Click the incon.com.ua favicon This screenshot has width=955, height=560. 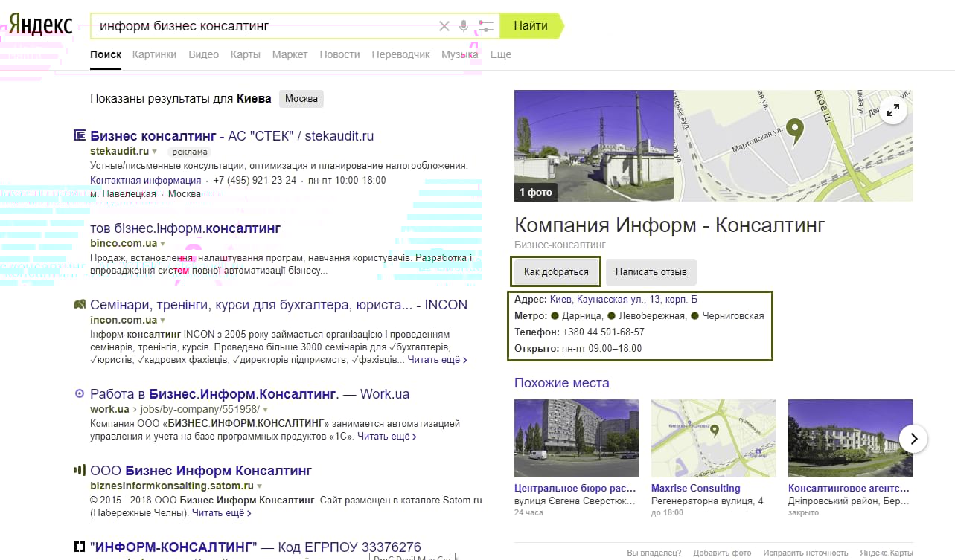(x=80, y=305)
